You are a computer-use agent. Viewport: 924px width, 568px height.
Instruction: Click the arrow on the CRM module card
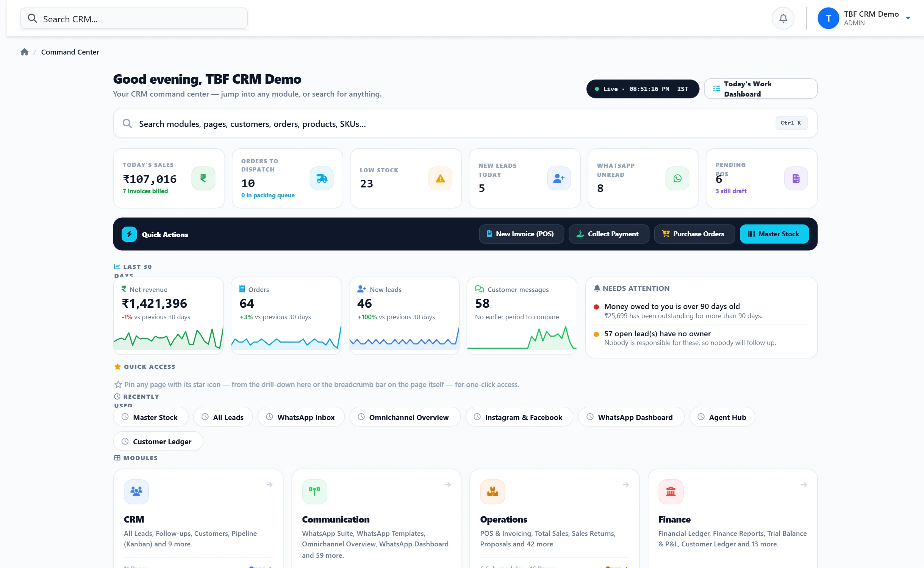[x=269, y=485]
